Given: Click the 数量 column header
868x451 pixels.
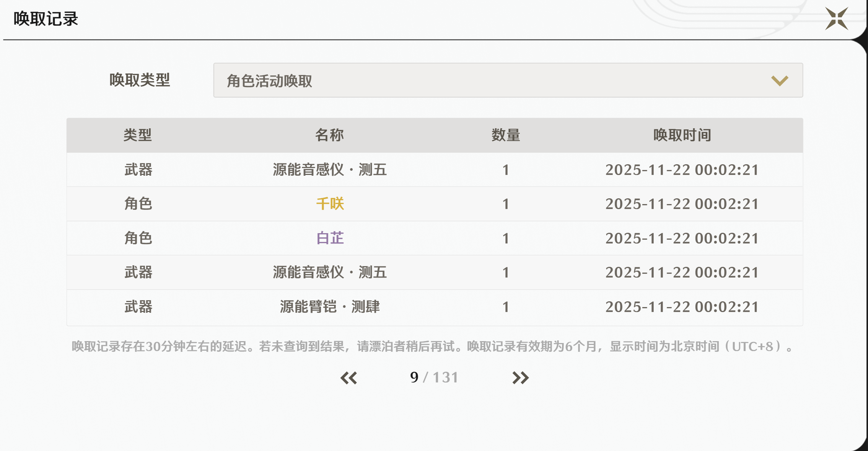Looking at the screenshot, I should point(506,135).
